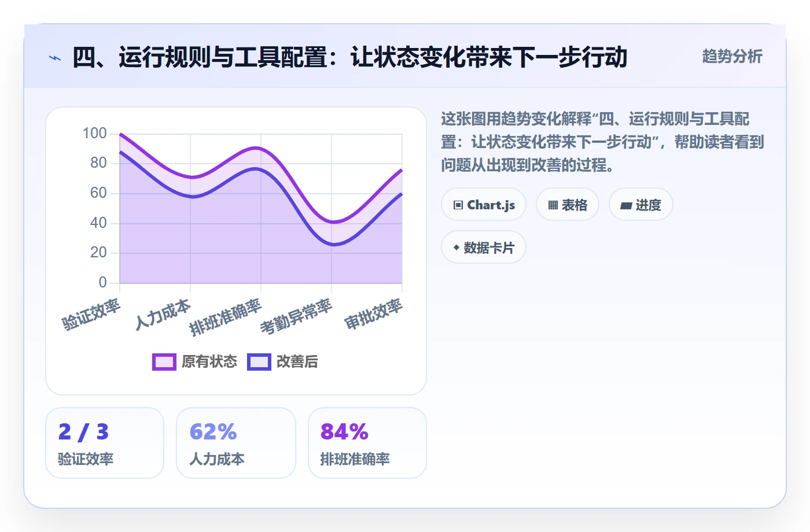Click the 趋势分析 label
The image size is (810, 532).
pos(732,57)
